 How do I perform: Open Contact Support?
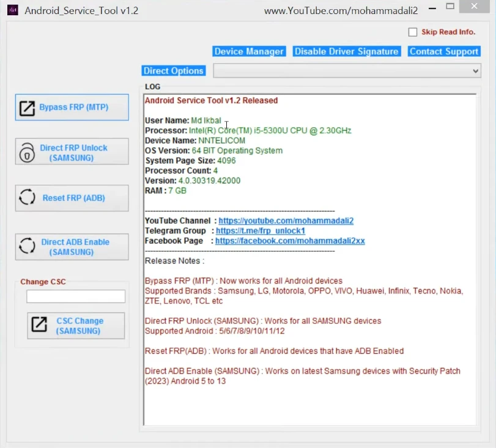(x=444, y=51)
